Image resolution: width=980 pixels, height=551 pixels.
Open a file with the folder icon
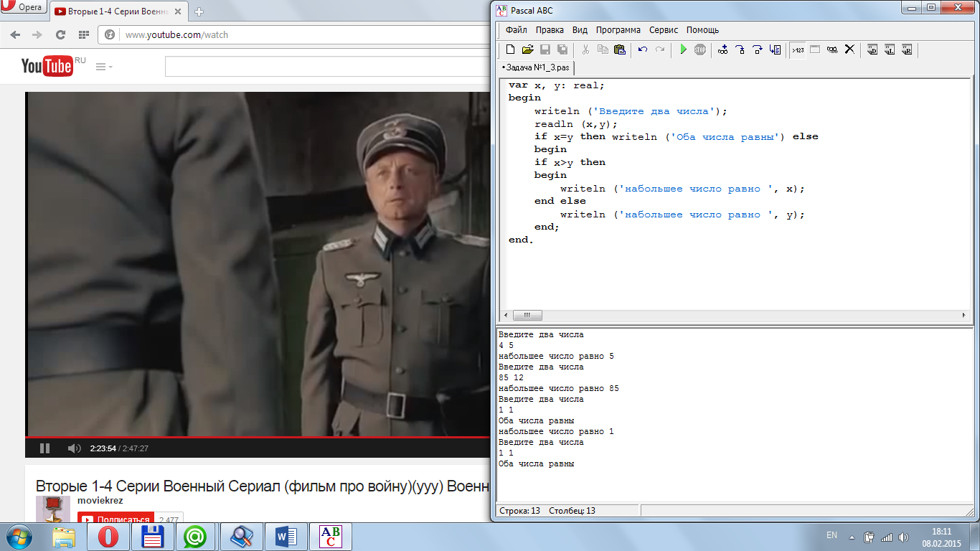tap(527, 50)
